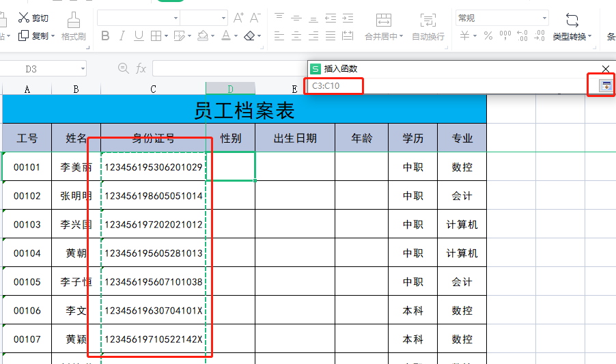The height and width of the screenshot is (364, 616).
Task: Click into the formula bar
Action: [230, 69]
